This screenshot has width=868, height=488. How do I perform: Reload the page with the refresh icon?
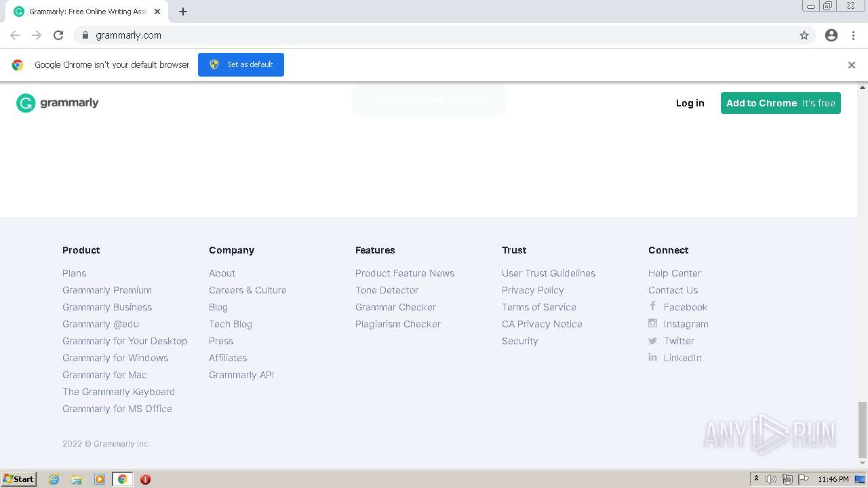pos(58,35)
